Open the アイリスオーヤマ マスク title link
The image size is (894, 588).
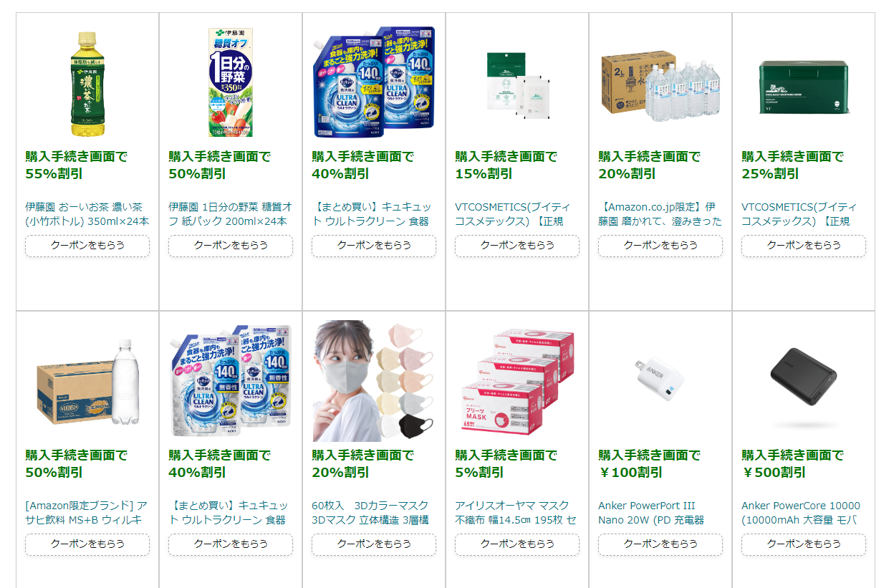pos(515,513)
